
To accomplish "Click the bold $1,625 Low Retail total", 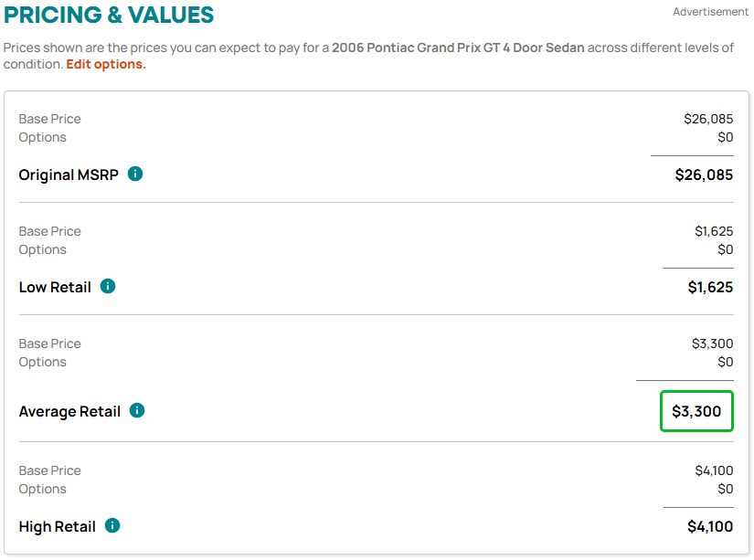I will [710, 287].
